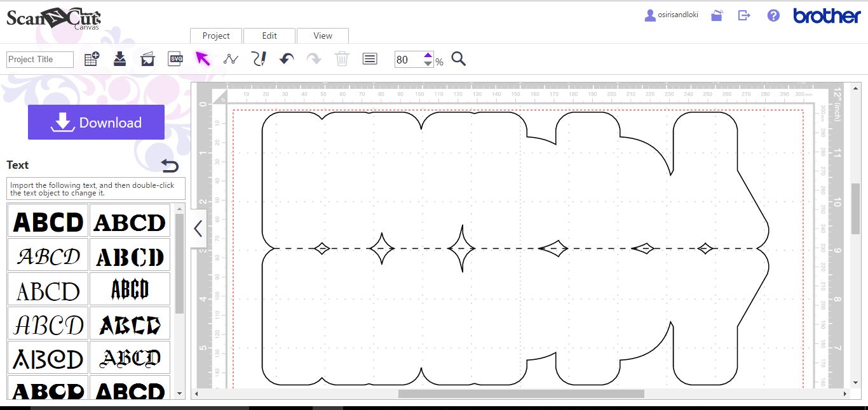Image resolution: width=868 pixels, height=410 pixels.
Task: Open the View tab
Action: click(x=323, y=36)
